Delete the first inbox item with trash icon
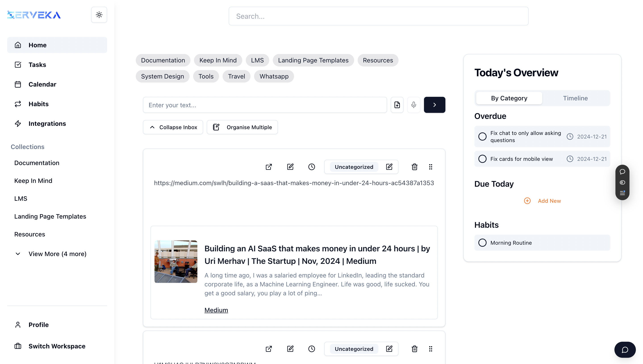 (414, 167)
